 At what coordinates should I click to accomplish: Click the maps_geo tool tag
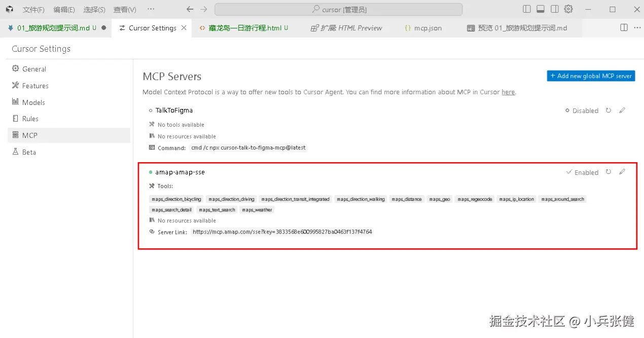click(440, 199)
